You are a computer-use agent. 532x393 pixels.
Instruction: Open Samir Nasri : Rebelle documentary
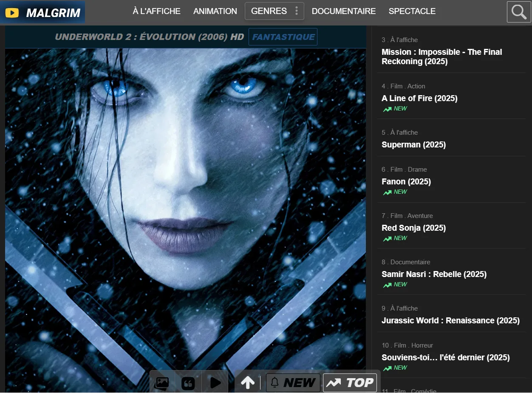click(x=434, y=274)
